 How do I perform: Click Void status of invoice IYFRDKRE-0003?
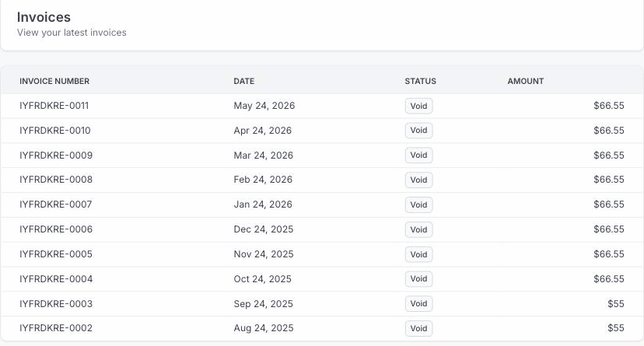[418, 304]
